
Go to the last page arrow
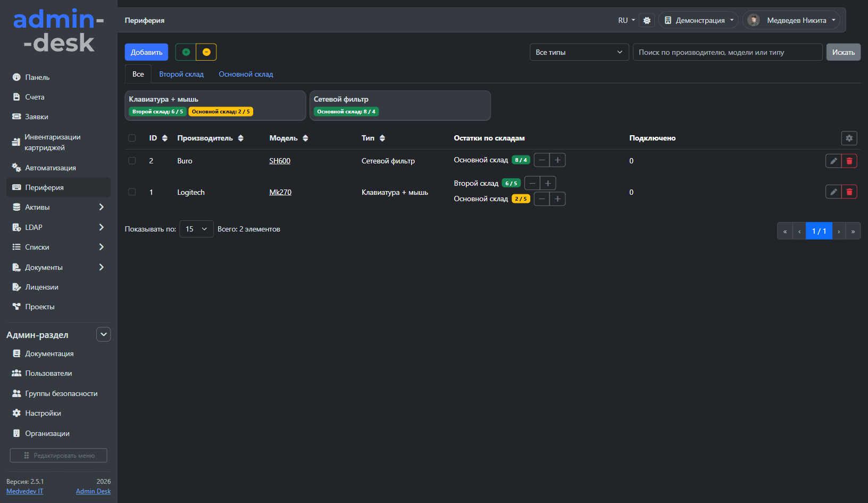(853, 231)
